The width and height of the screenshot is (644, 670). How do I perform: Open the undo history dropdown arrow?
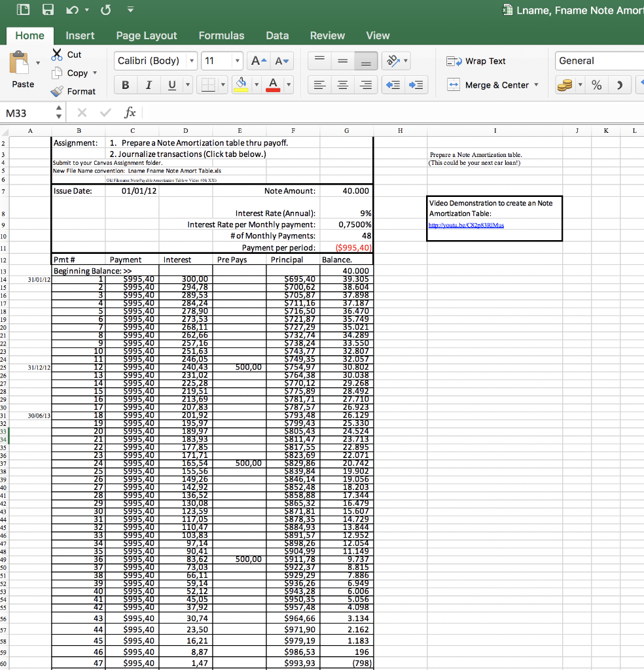pyautogui.click(x=87, y=9)
